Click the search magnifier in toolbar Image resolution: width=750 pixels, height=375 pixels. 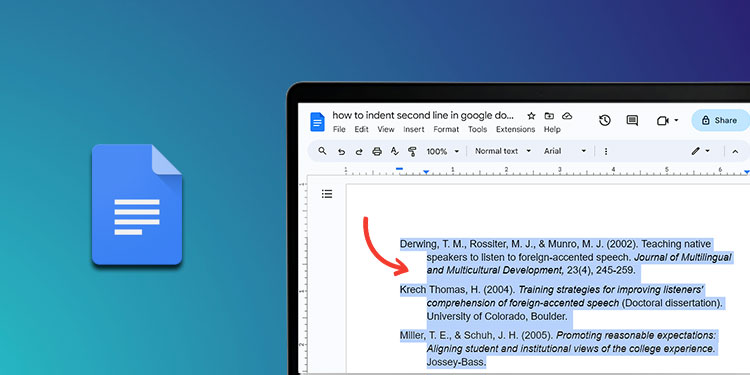click(x=322, y=151)
